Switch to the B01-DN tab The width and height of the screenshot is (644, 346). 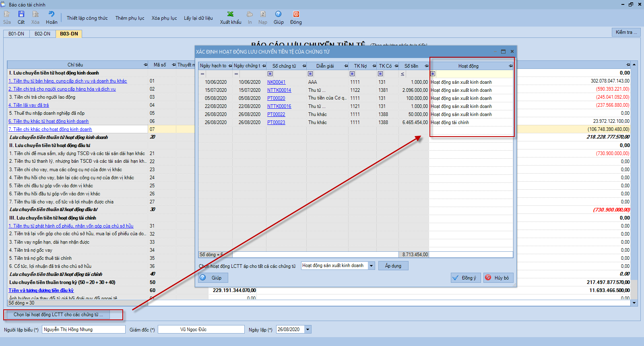[x=16, y=34]
